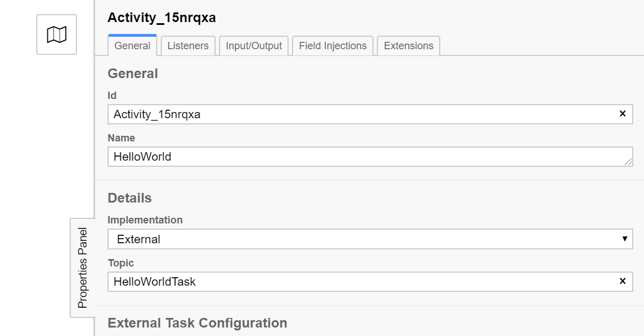644x336 pixels.
Task: Click the Name textarea resize handle
Action: 628,162
